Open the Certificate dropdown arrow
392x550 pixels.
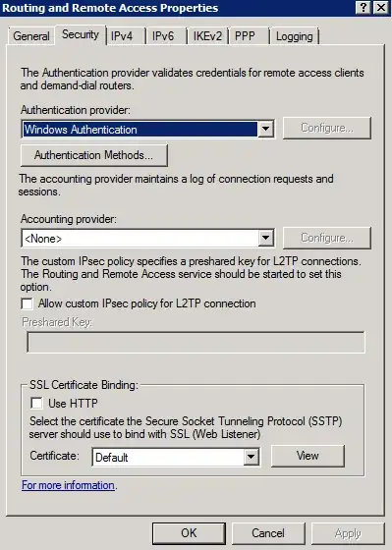tap(251, 457)
